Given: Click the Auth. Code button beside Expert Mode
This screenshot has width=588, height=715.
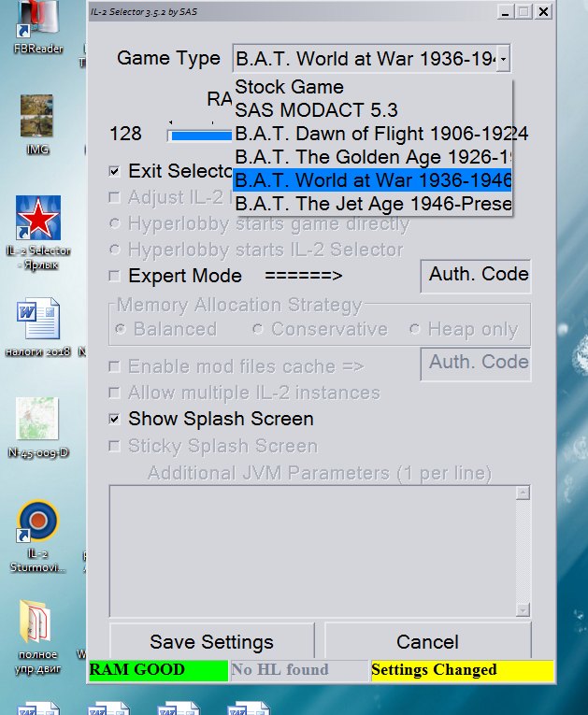Looking at the screenshot, I should click(x=475, y=277).
